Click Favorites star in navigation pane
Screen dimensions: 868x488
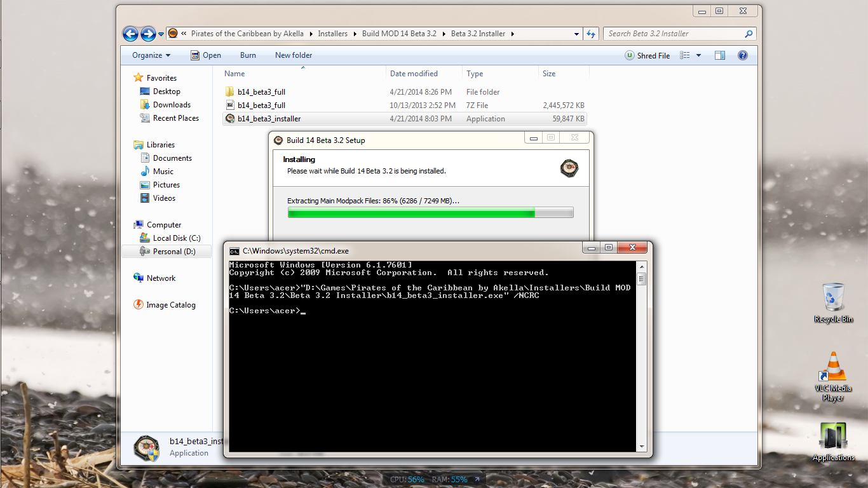[138, 78]
